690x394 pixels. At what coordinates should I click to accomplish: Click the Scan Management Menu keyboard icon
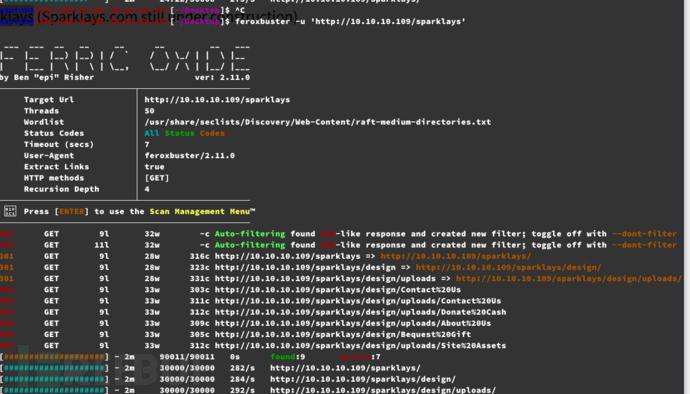(10, 211)
